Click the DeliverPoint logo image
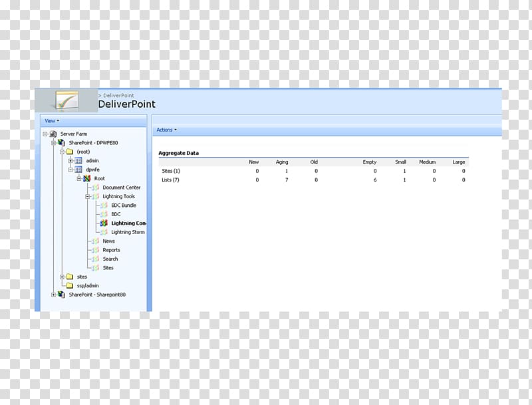The width and height of the screenshot is (532, 405). click(x=67, y=100)
